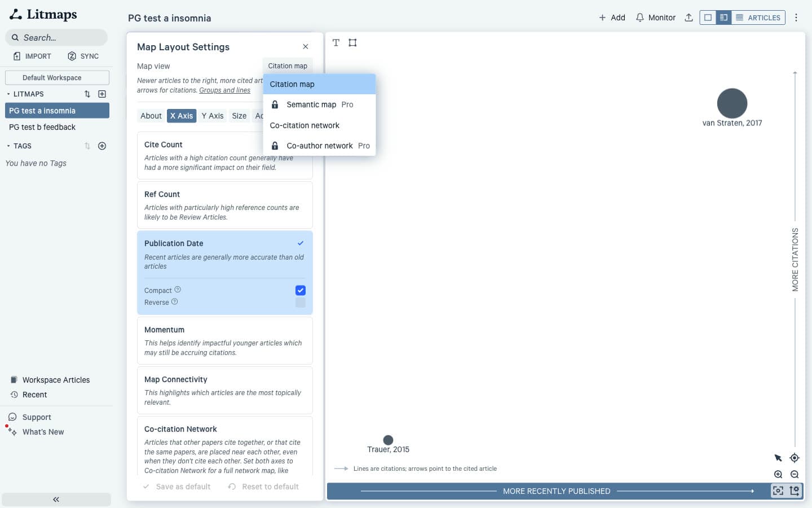Open map layout settings icon at bottom right
The width and height of the screenshot is (812, 508).
[795, 491]
